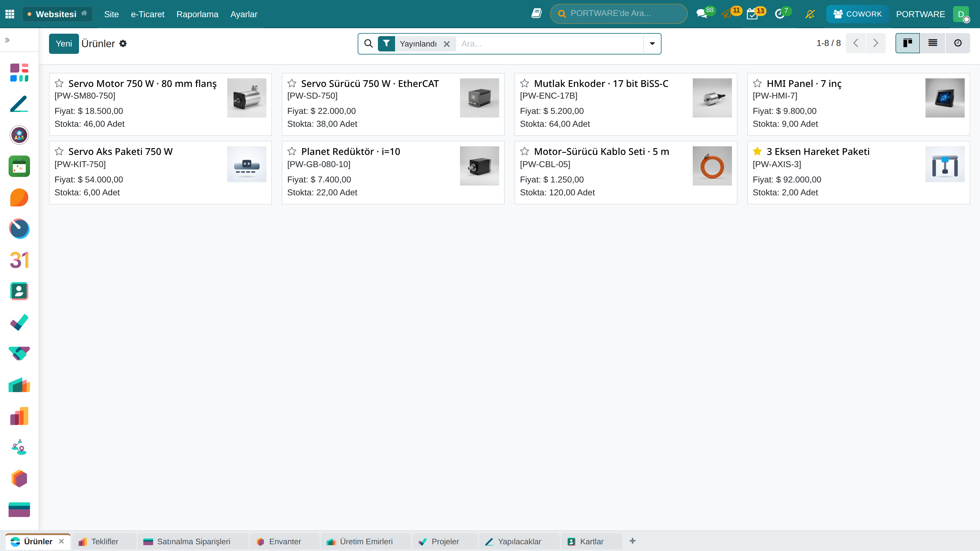Open the contacts app icon in sidebar
Image resolution: width=980 pixels, height=551 pixels.
pyautogui.click(x=19, y=291)
